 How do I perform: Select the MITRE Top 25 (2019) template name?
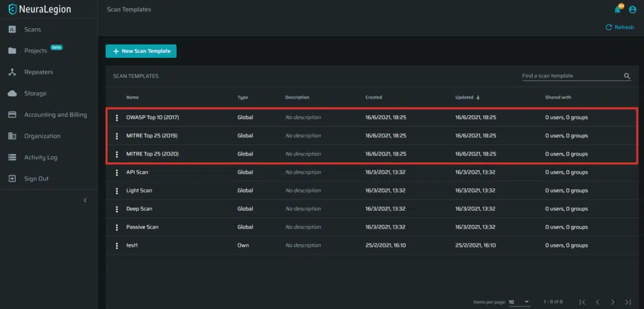(152, 135)
